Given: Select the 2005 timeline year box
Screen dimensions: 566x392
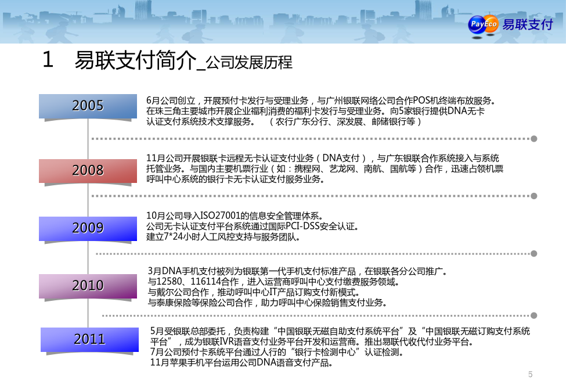Looking at the screenshot, I should 88,106.
